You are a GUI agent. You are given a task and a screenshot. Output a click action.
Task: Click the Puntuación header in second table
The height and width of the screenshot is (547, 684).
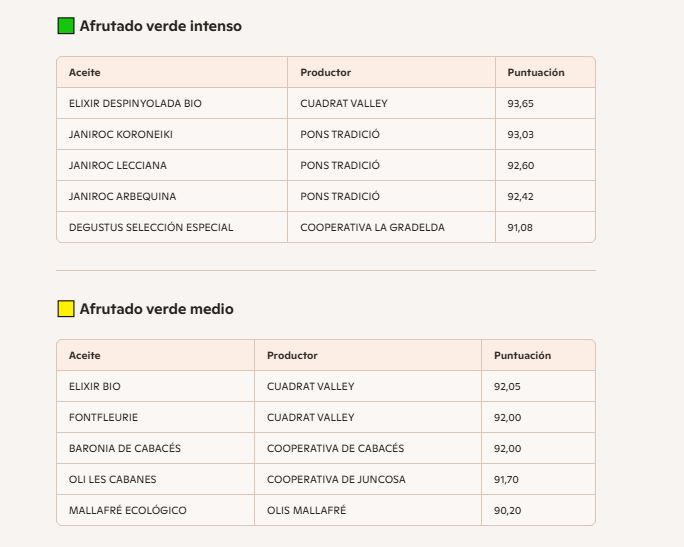pos(522,356)
